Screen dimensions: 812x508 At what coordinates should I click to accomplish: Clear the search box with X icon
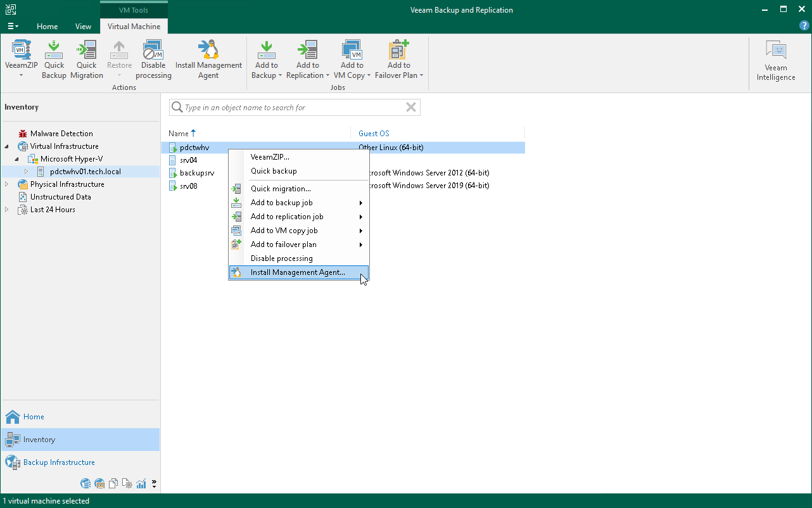tap(411, 108)
